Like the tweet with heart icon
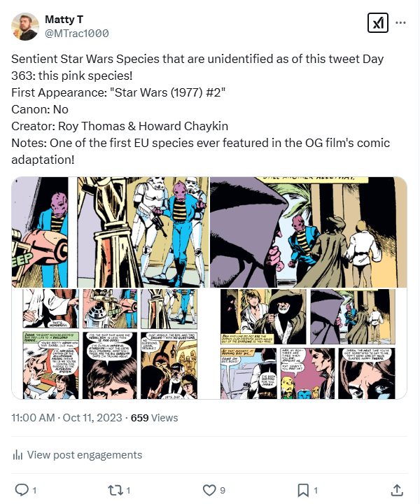The width and height of the screenshot is (420, 504). 209,489
